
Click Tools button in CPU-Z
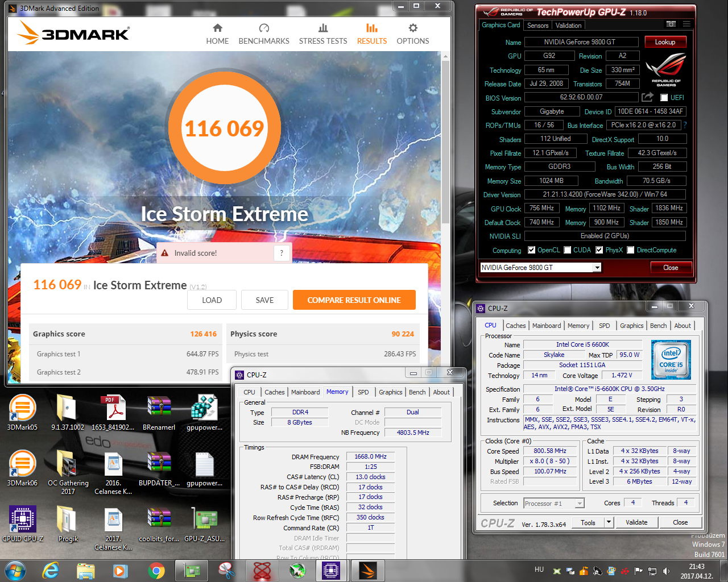click(x=588, y=522)
